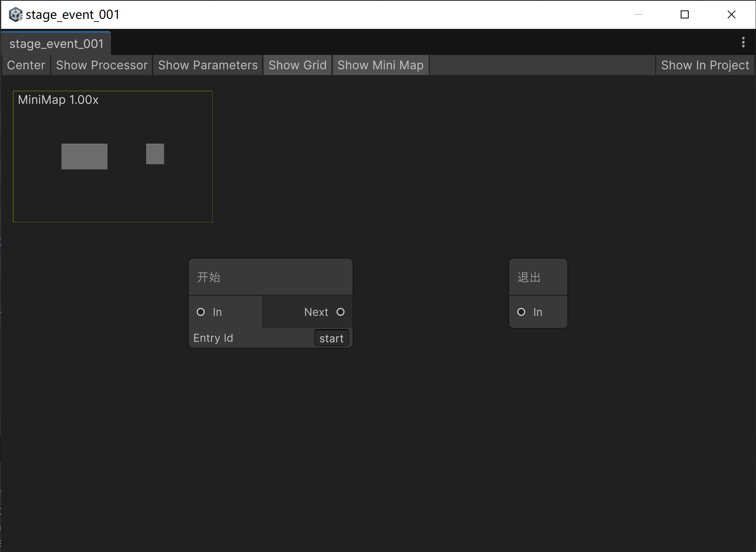Toggle Show Mini Map
This screenshot has height=552, width=756.
(x=381, y=65)
